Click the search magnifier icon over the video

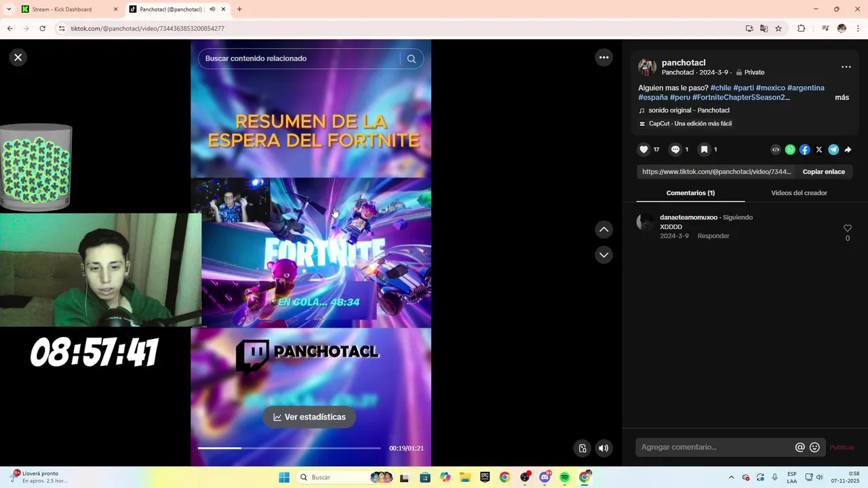[x=412, y=58]
